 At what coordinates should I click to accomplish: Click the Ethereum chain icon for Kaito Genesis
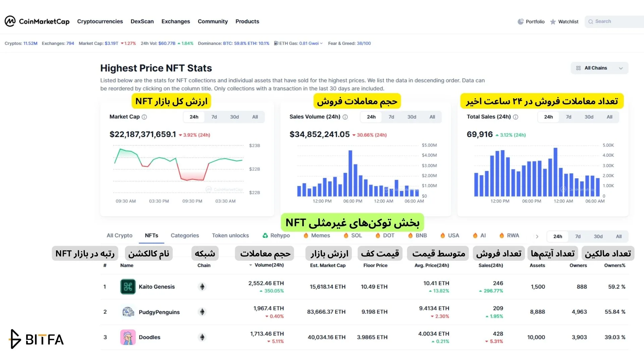tap(202, 287)
